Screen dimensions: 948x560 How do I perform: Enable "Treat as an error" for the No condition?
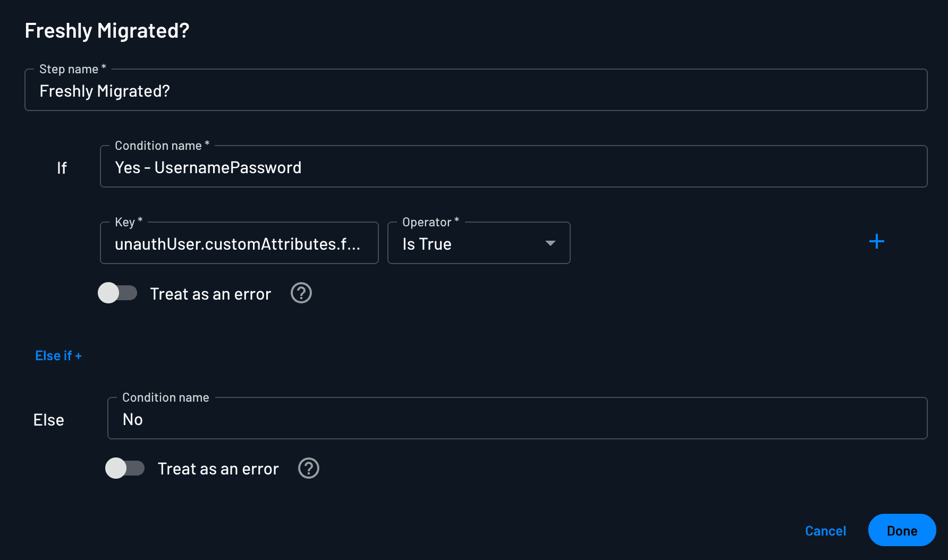pos(125,468)
